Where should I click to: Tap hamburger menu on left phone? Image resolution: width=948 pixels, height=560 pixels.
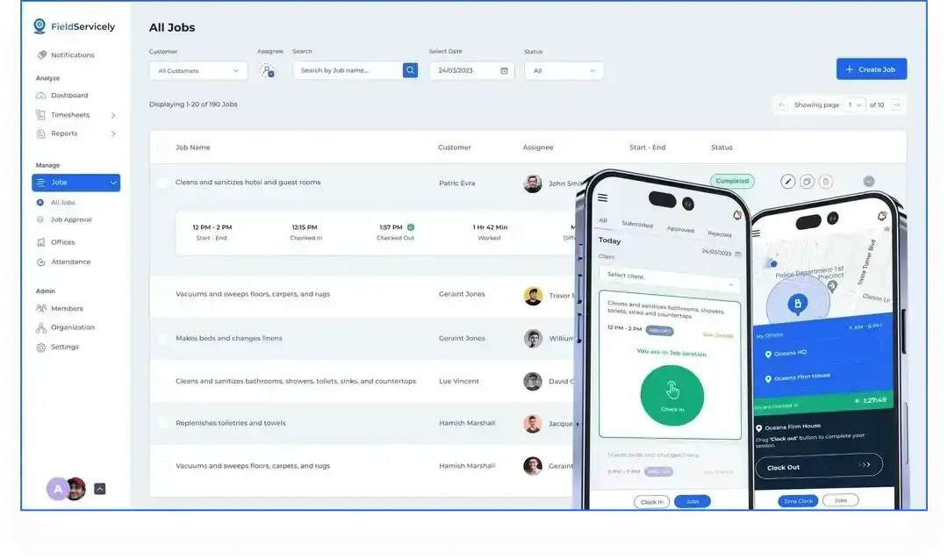coord(603,197)
